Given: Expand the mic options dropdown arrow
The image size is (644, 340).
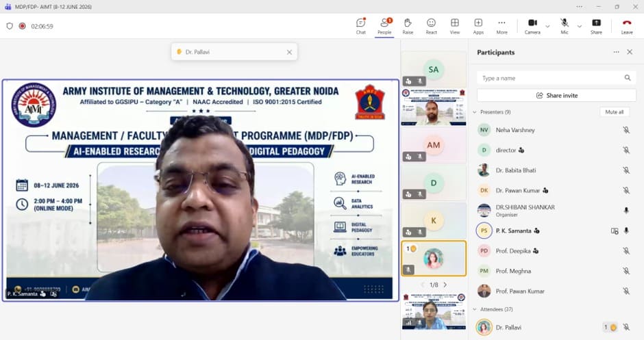Looking at the screenshot, I should coord(580,26).
